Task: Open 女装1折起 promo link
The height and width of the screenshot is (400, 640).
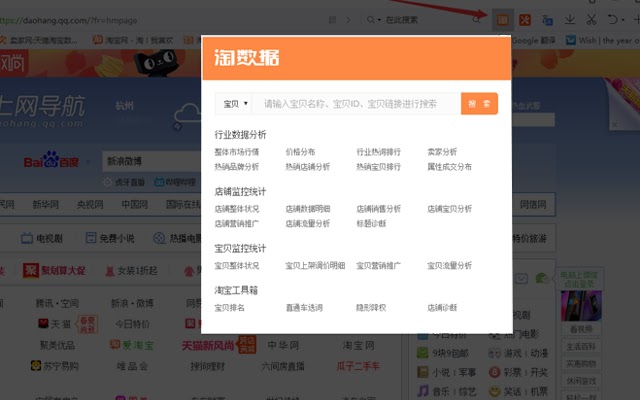Action: click(131, 271)
